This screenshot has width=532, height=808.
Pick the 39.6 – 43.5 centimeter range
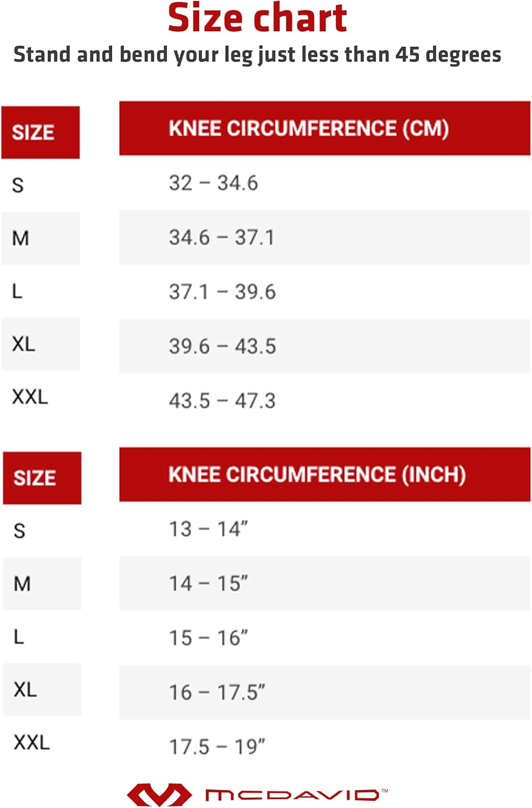[x=222, y=346]
